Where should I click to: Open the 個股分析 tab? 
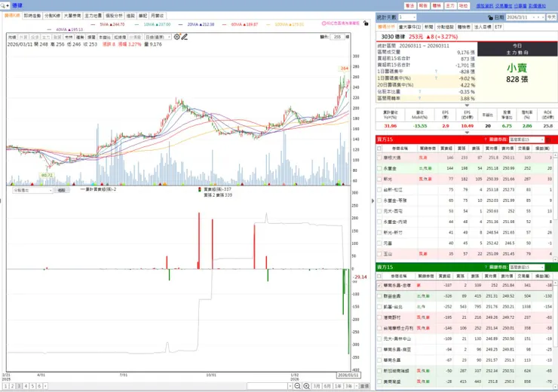tap(114, 16)
